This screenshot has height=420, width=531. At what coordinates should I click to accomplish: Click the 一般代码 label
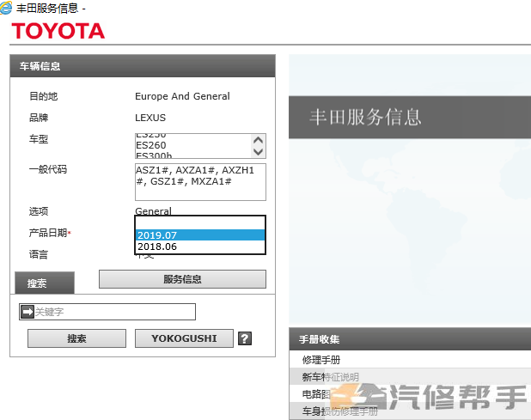[x=48, y=169]
